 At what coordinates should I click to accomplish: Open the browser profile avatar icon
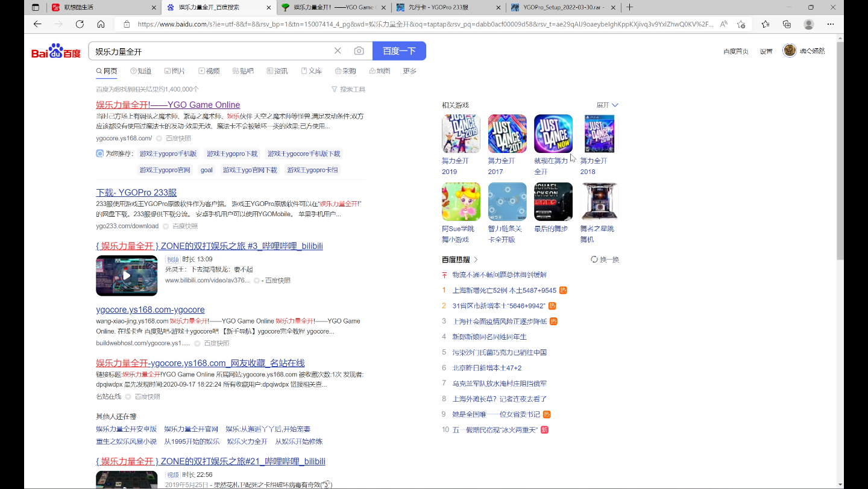click(x=809, y=24)
